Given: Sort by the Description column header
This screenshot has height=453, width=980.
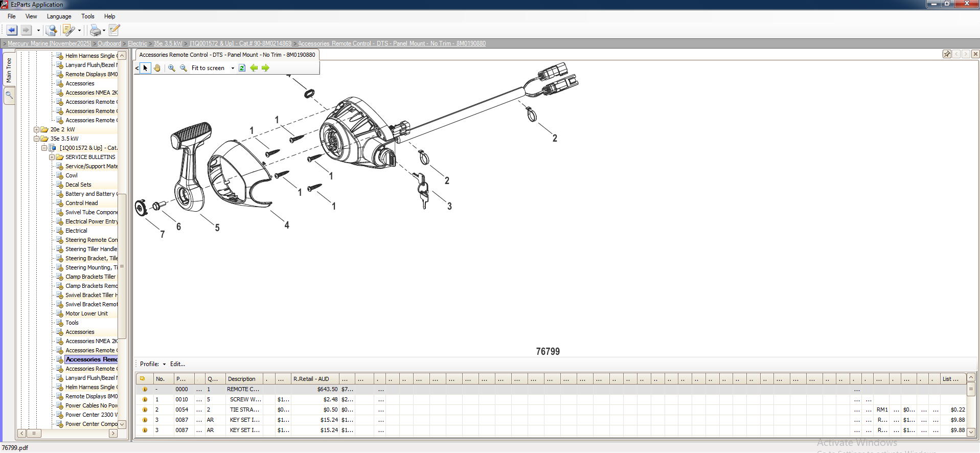Looking at the screenshot, I should pos(244,379).
